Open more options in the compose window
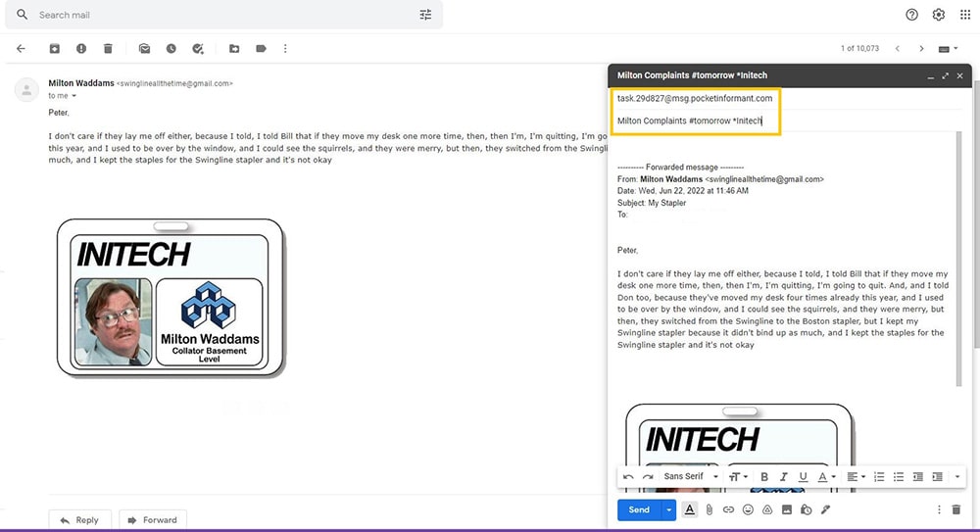Viewport: 980px width, 532px height. 939,509
